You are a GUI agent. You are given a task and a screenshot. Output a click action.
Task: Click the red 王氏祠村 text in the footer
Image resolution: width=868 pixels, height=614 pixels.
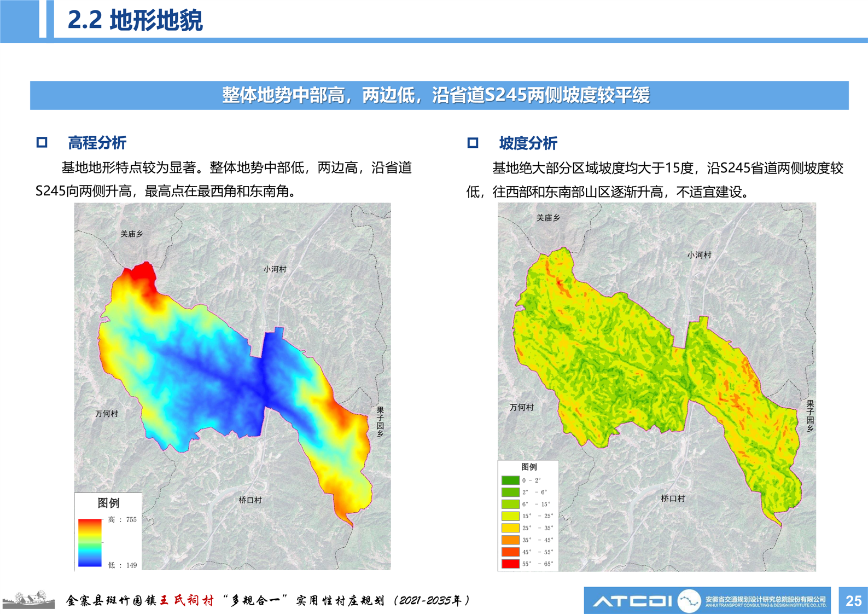[x=187, y=601]
